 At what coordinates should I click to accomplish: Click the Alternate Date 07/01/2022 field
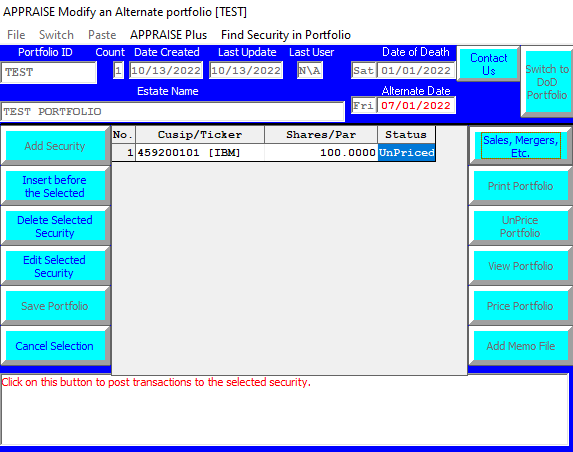coord(416,106)
